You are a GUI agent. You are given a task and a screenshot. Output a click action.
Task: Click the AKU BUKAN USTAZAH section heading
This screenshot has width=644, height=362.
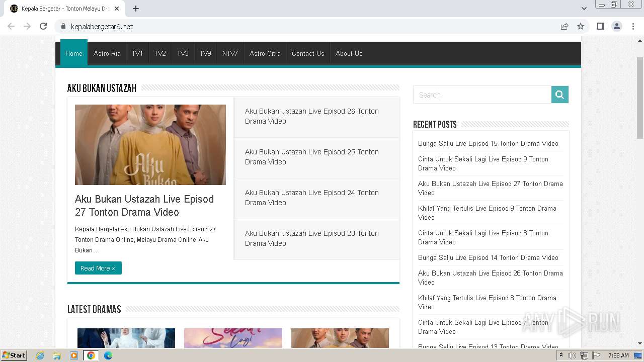102,88
